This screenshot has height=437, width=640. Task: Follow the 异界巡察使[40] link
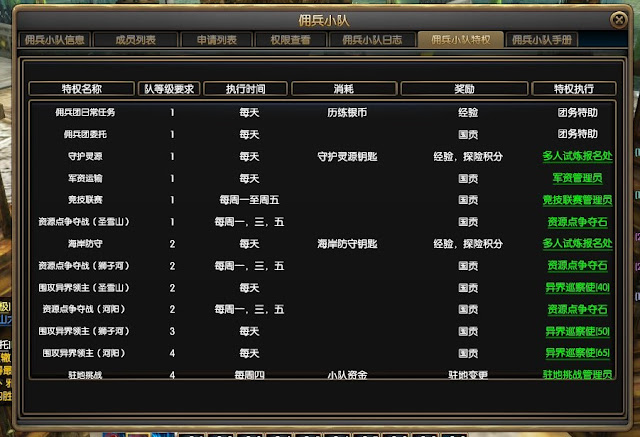(x=578, y=288)
